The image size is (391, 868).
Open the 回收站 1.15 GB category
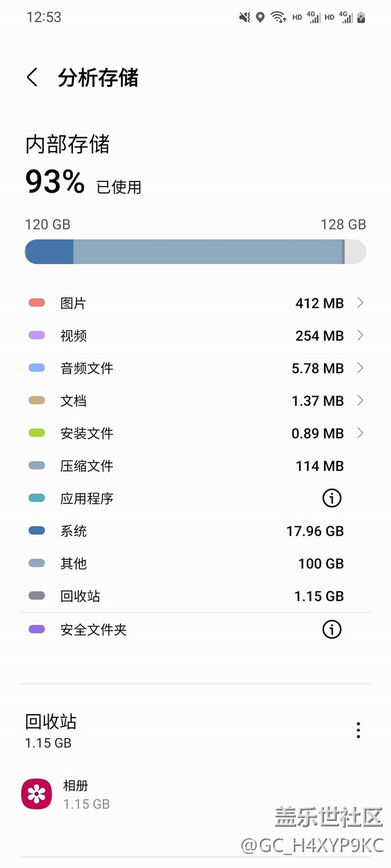tap(195, 596)
